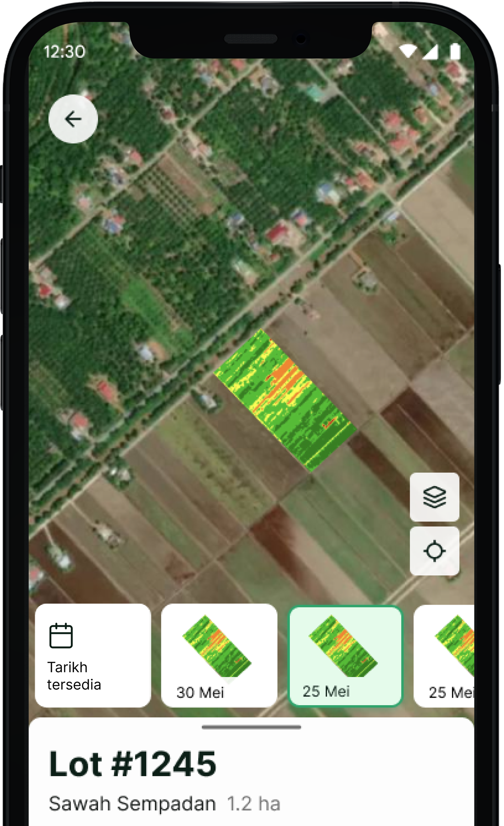Tap the calendar icon in date card

[x=61, y=636]
